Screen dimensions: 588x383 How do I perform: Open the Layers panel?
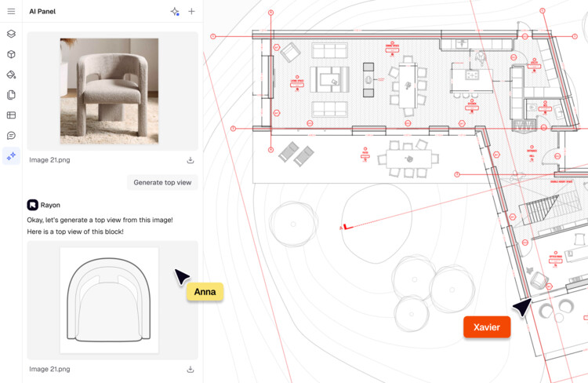(x=11, y=34)
